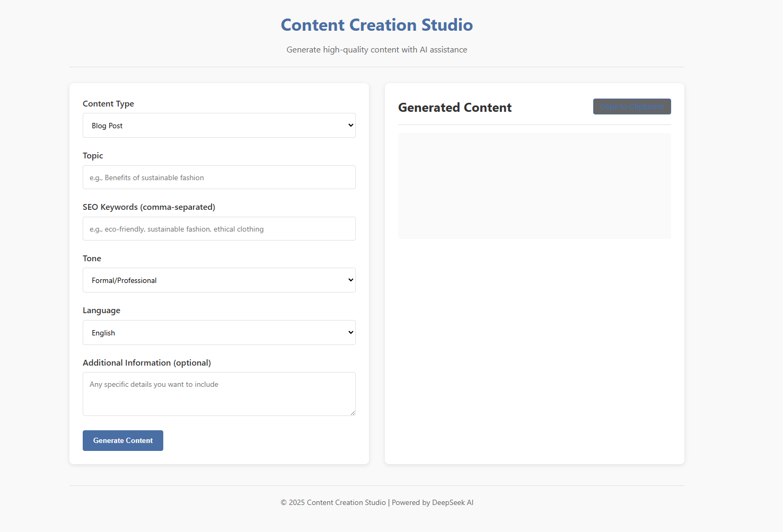The height and width of the screenshot is (532, 783).
Task: Expand the Tone dropdown showing Formal/Professional
Action: coord(218,280)
